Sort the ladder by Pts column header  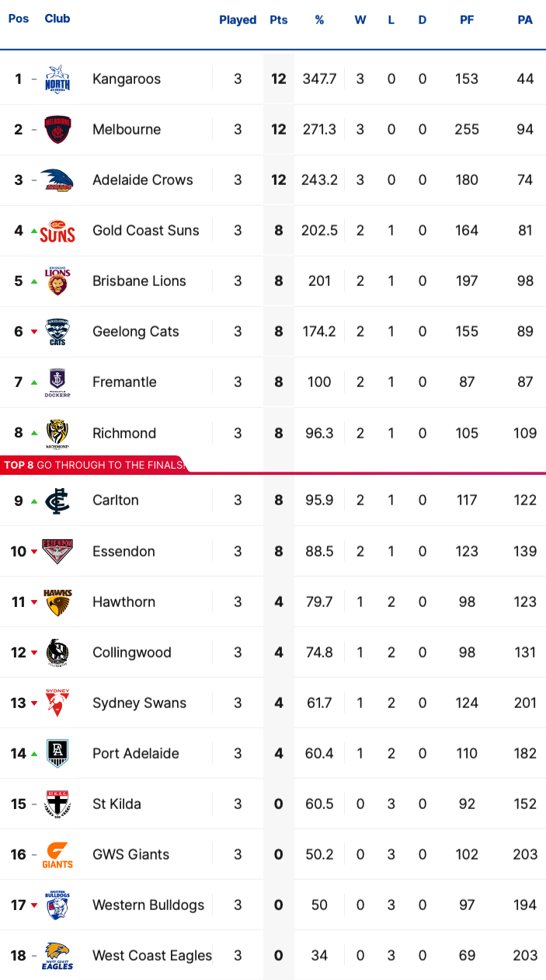pos(279,20)
